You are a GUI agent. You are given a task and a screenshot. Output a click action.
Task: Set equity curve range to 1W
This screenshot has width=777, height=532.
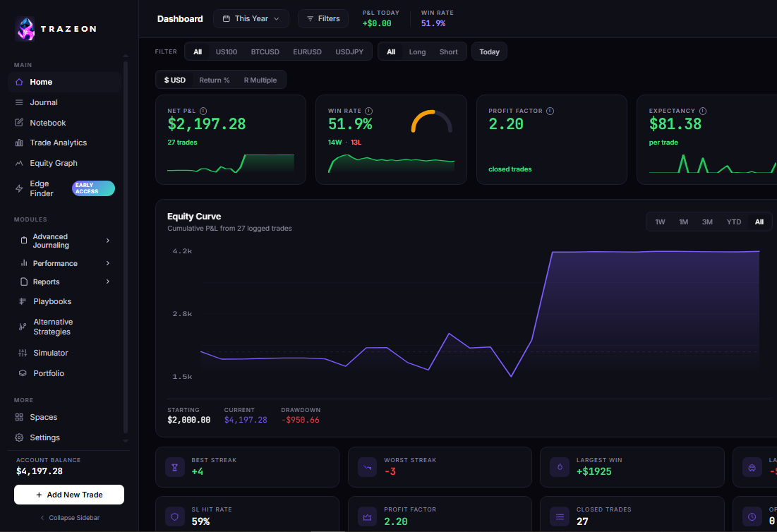coord(660,222)
